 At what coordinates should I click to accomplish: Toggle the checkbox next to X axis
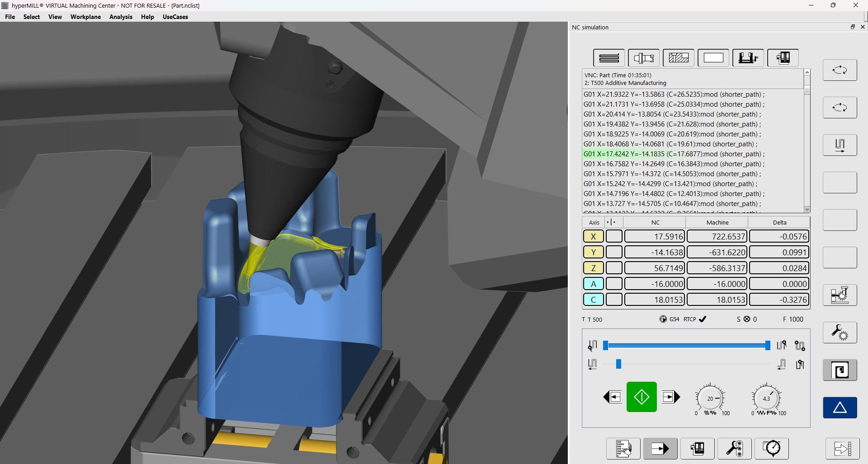coord(614,237)
